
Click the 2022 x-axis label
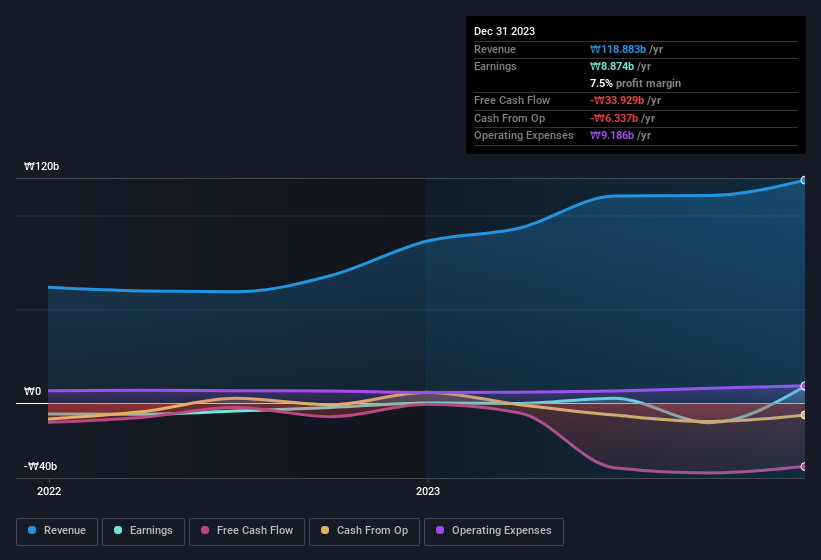coord(49,491)
